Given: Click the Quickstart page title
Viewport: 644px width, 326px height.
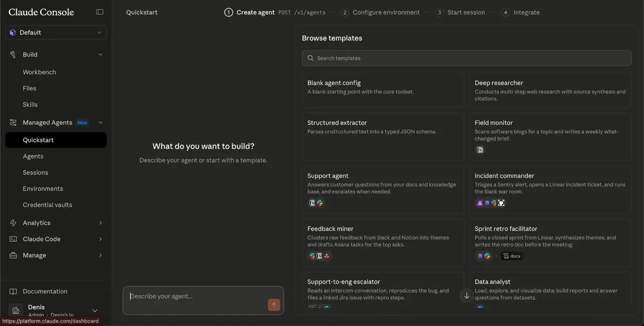Looking at the screenshot, I should coord(142,12).
